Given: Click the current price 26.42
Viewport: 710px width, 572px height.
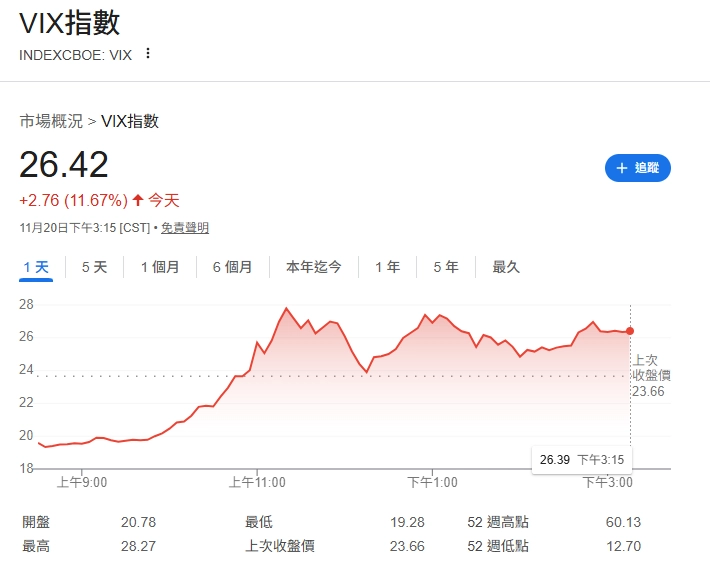Looking at the screenshot, I should [x=64, y=164].
